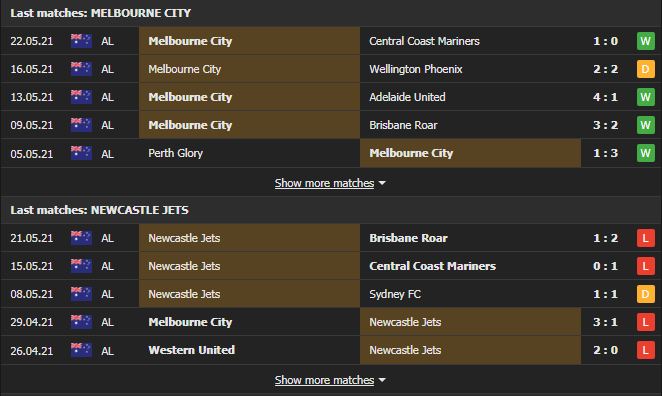Viewport: 662px width, 396px height.
Task: Select the 4 : 1 score against Adelaide United
Action: [605, 97]
